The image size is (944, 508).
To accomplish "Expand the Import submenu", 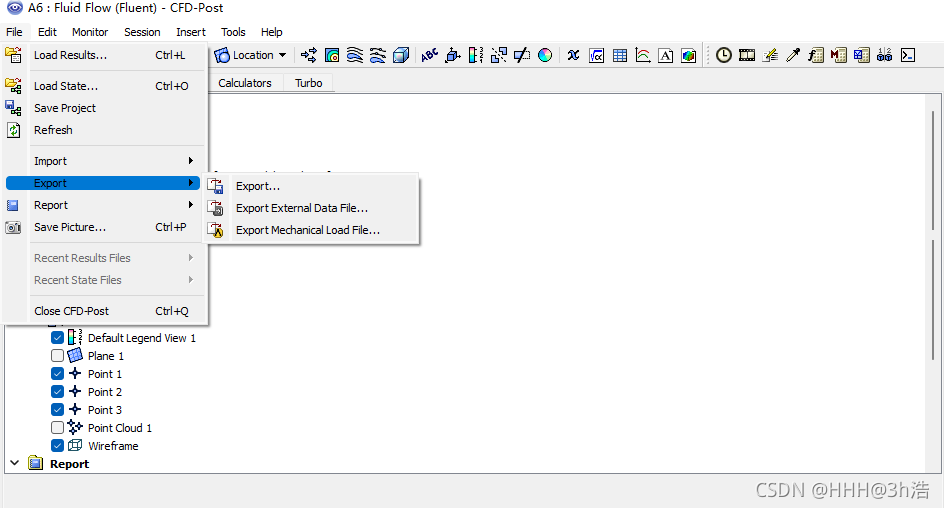I will click(114, 161).
